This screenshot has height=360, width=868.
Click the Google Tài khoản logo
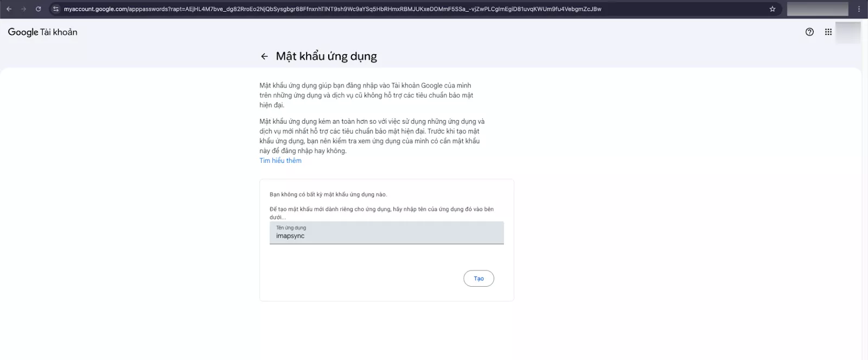(x=42, y=32)
